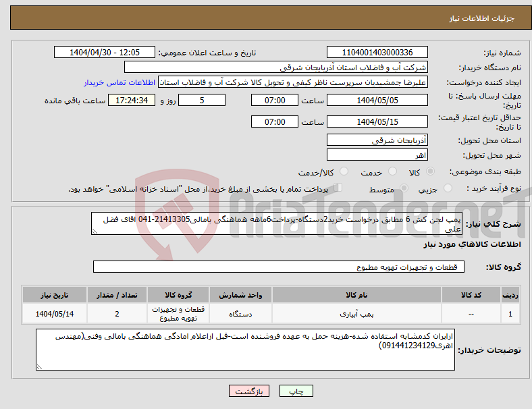The image size is (532, 409).
Task: Click the goods group cell قطعات و تجهیزات تهویه مطبوع
Action: pos(178,314)
